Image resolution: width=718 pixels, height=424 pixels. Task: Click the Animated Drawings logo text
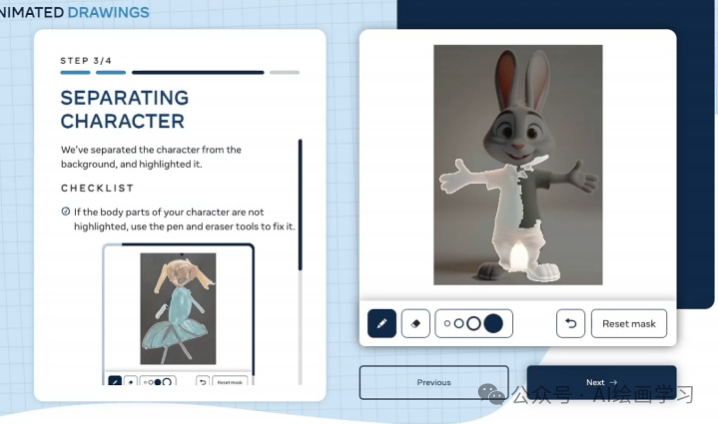75,12
